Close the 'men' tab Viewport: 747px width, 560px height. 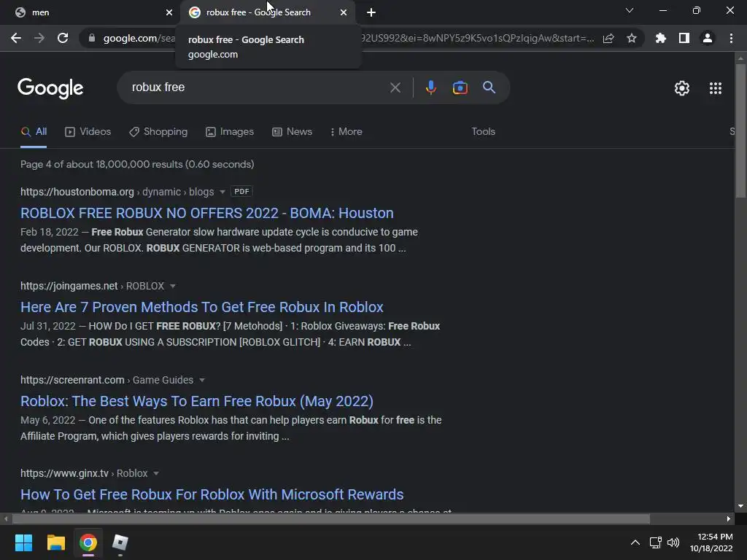click(x=169, y=12)
